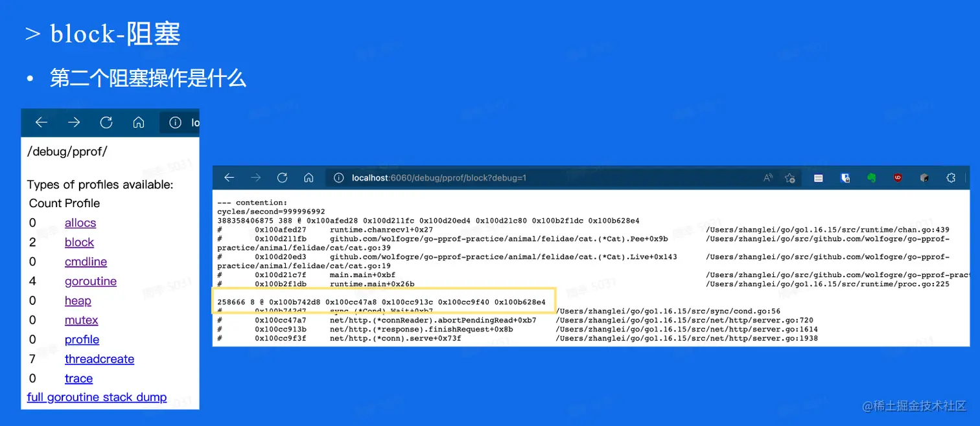Reload the left /debug/pprof/ page
This screenshot has height=426, width=980.
point(106,122)
